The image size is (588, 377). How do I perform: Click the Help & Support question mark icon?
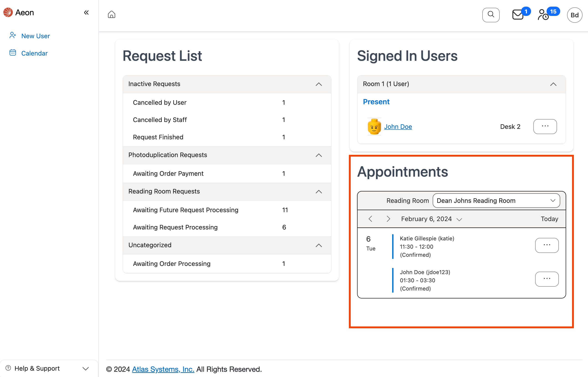8,368
